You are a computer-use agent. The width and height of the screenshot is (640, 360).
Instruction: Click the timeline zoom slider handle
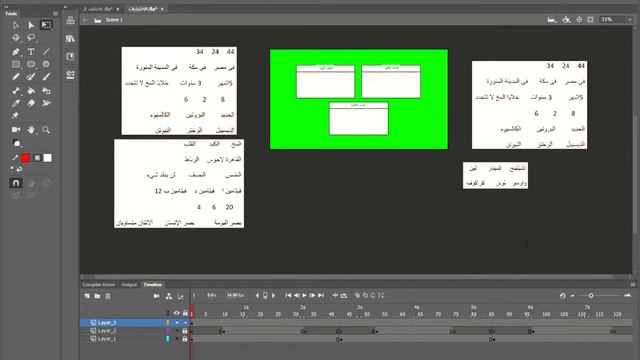[x=591, y=296]
